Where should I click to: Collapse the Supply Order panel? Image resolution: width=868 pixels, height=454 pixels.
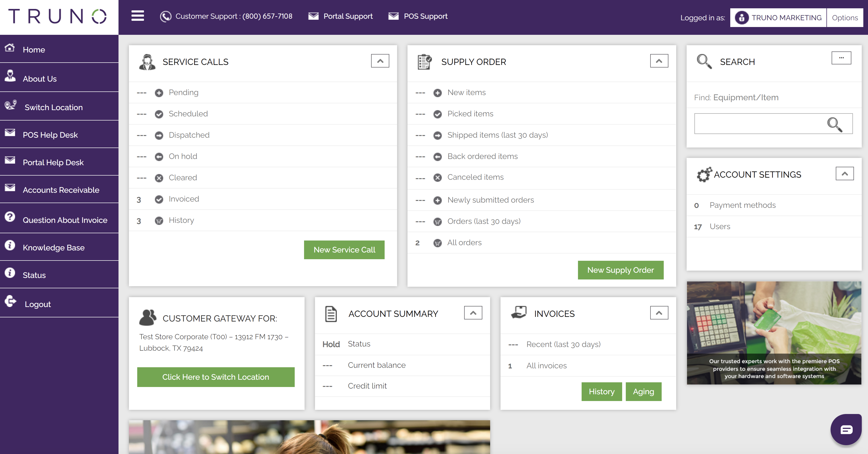(659, 61)
